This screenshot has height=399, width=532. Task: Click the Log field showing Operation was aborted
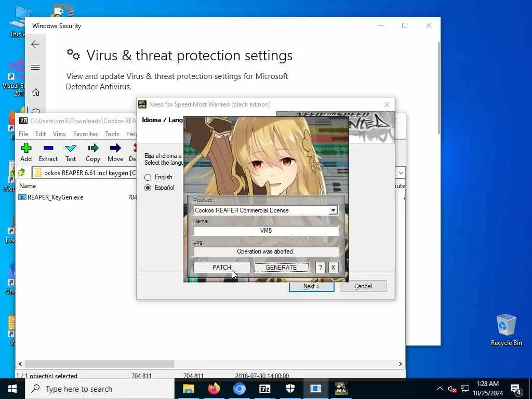tap(266, 251)
